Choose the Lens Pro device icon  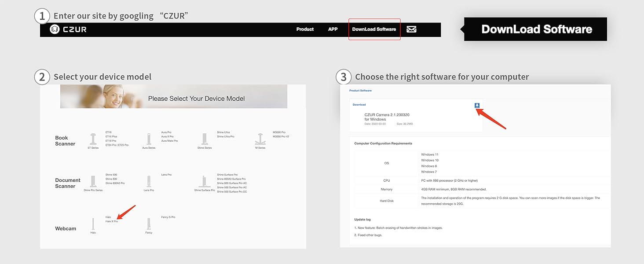[149, 181]
